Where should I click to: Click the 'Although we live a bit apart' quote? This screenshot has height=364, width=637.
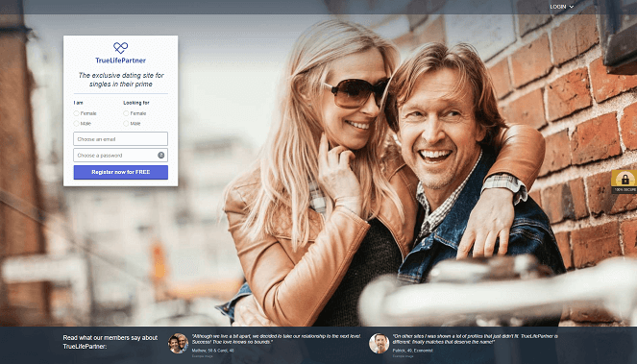pyautogui.click(x=276, y=339)
